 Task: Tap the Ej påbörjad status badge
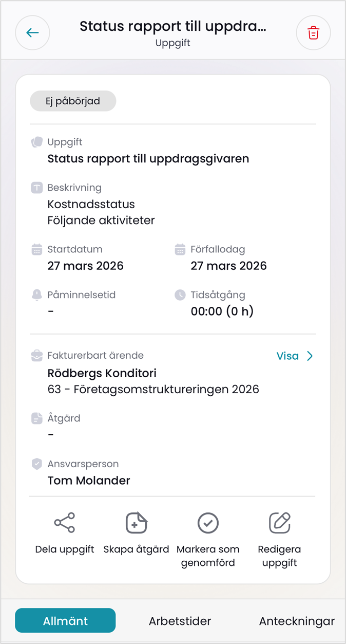[73, 101]
